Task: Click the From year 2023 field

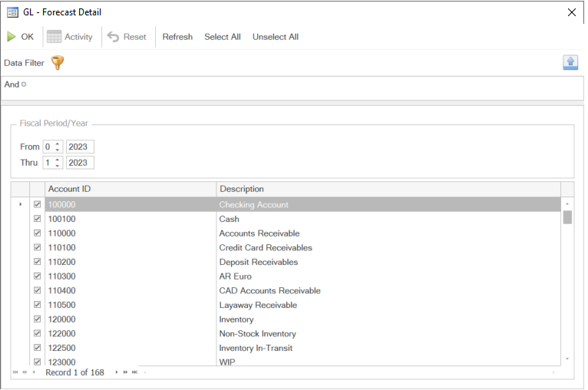Action: 80,147
